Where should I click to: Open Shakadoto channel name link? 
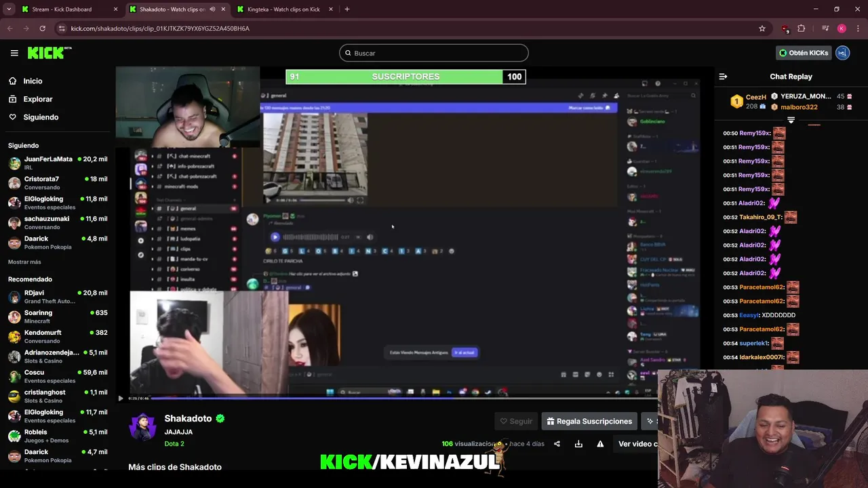pyautogui.click(x=188, y=419)
